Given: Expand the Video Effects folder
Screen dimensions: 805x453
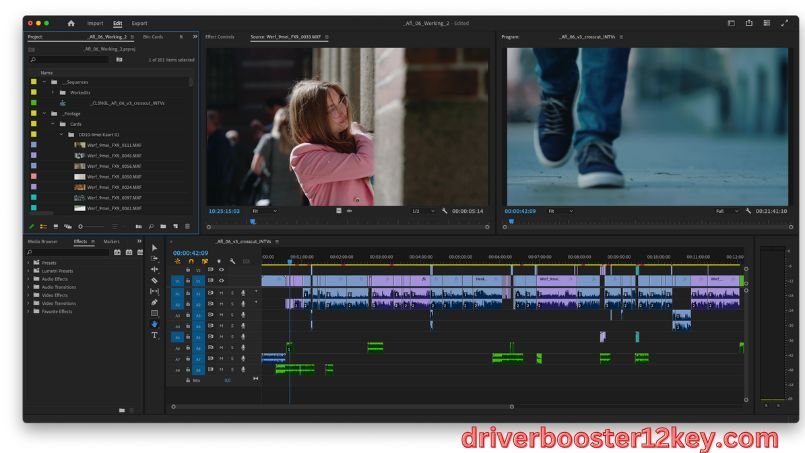Looking at the screenshot, I should [28, 295].
